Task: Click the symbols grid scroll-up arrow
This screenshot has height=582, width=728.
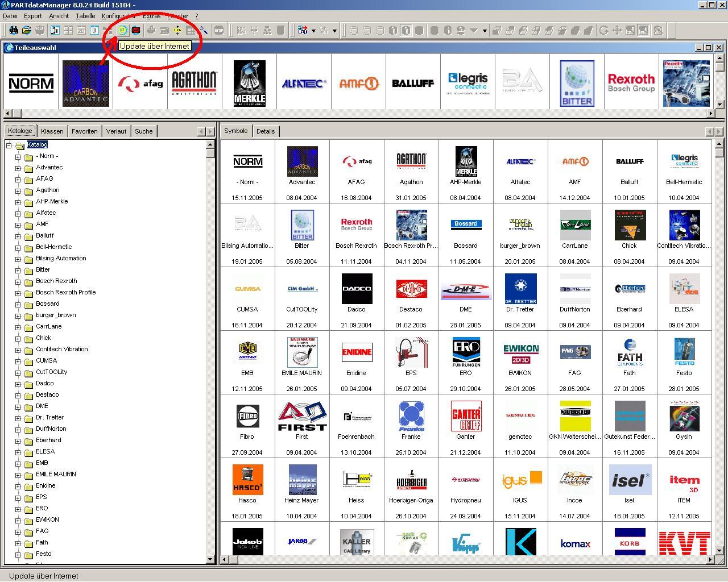Action: (719, 144)
